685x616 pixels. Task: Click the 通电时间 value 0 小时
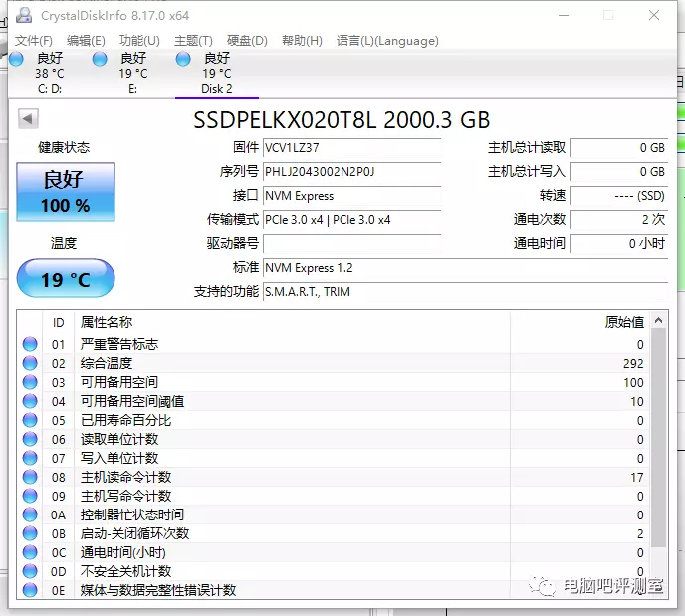619,244
